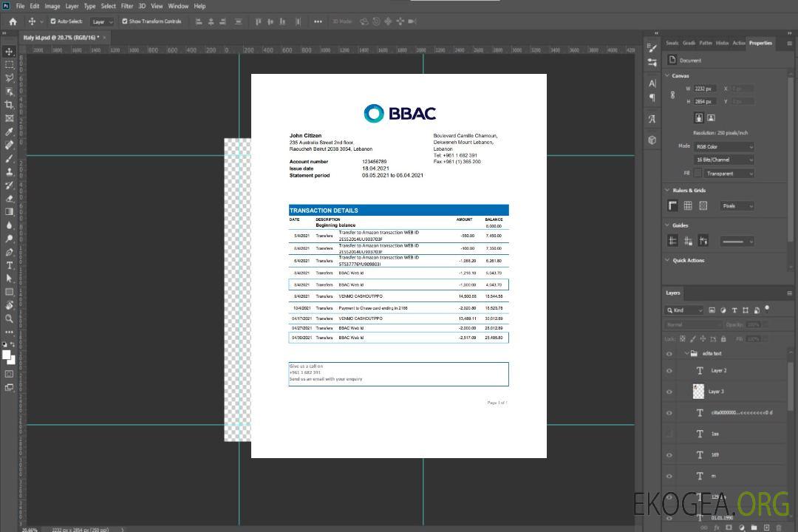Switch to the Actions panel tab
Screen dimensions: 798x532
tap(738, 44)
